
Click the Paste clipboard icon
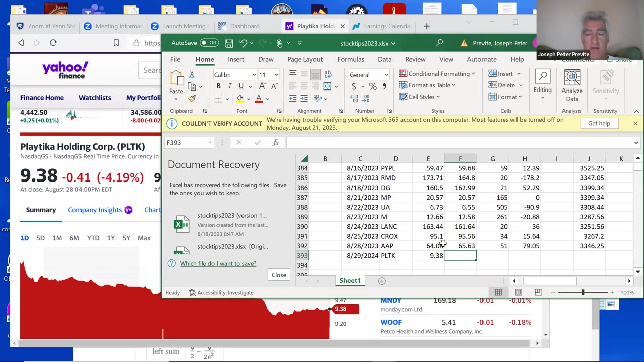pyautogui.click(x=176, y=79)
